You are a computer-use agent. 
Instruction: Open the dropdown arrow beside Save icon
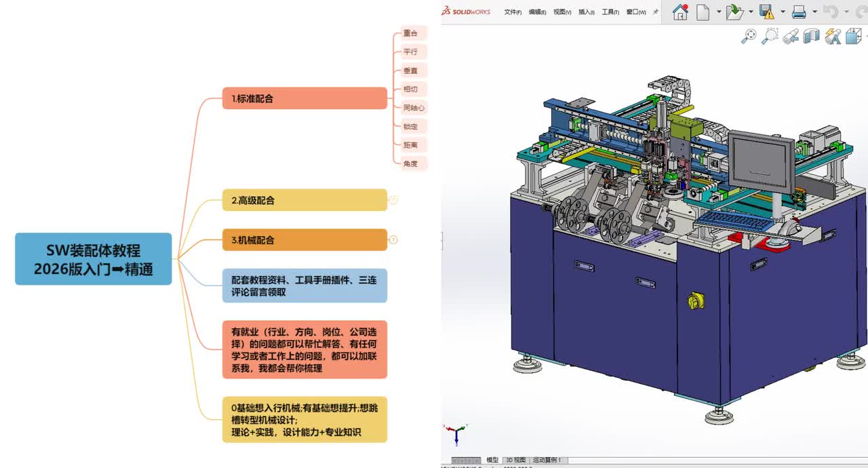click(783, 12)
